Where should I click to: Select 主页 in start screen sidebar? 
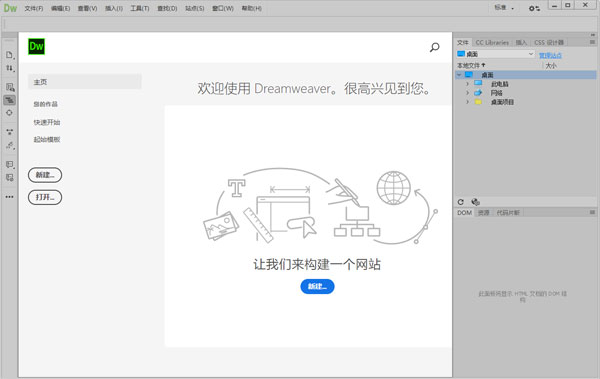pos(85,82)
